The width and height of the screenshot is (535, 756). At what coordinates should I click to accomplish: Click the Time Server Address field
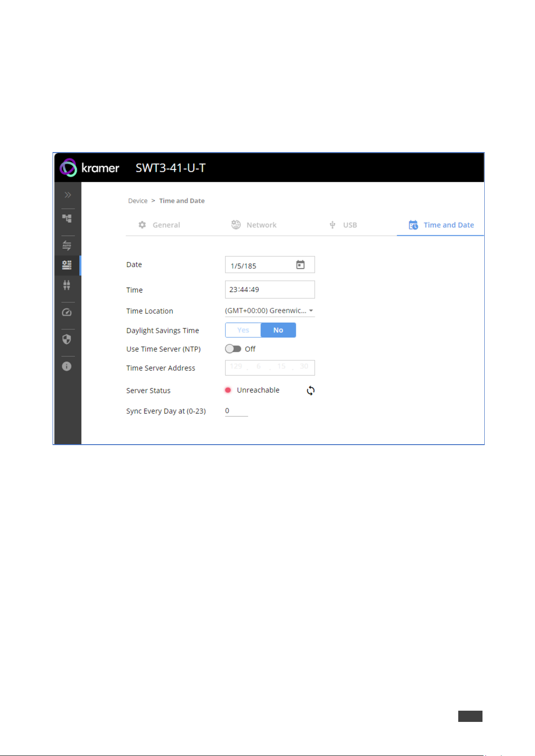pyautogui.click(x=270, y=367)
